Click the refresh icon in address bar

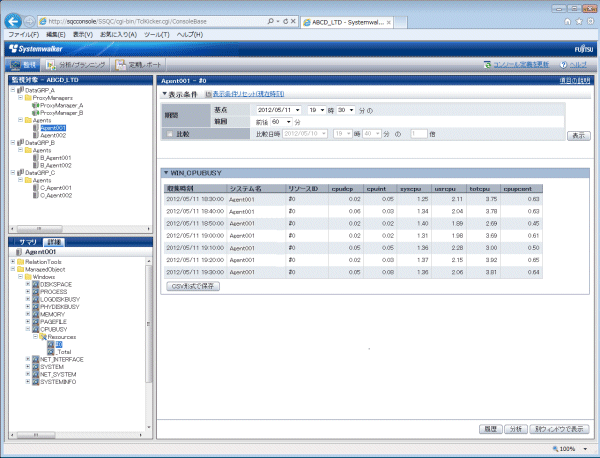click(285, 21)
